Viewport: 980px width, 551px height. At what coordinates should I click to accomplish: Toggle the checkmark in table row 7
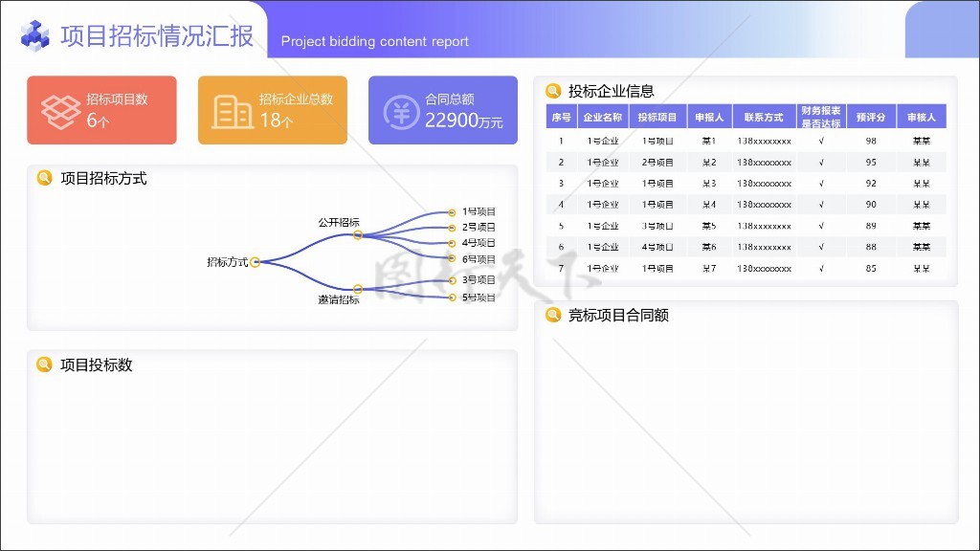821,269
